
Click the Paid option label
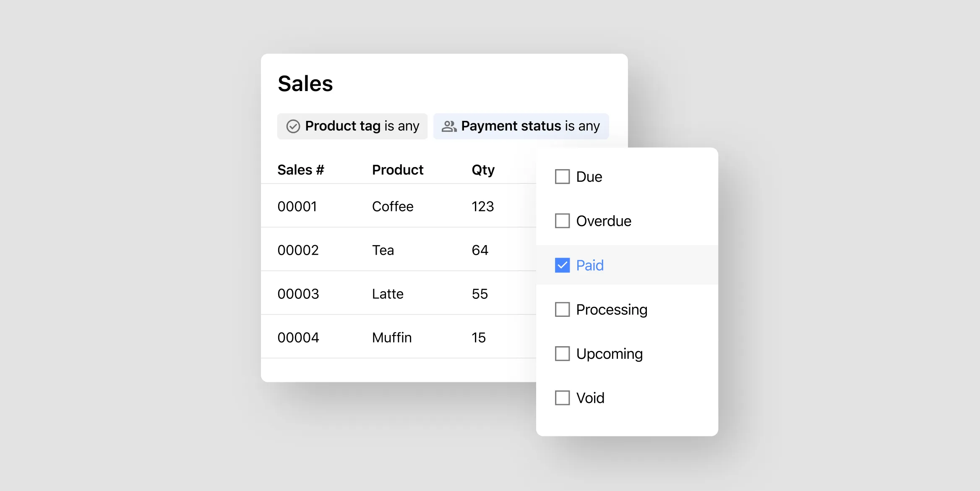[589, 265]
